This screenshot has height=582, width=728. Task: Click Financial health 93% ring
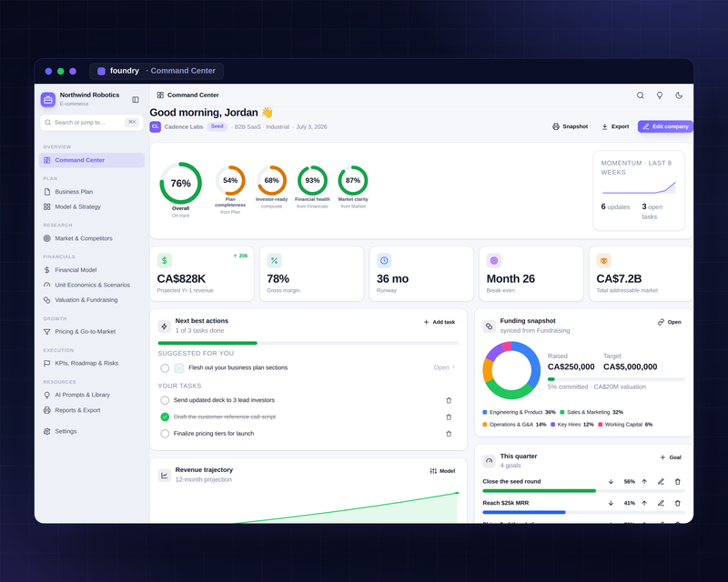[x=312, y=181]
